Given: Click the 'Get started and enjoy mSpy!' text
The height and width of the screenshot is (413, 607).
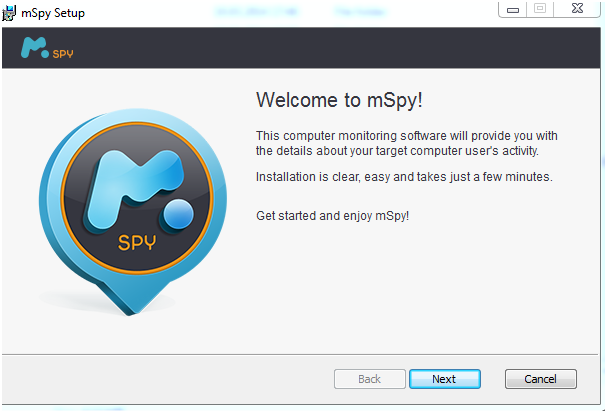Looking at the screenshot, I should [x=333, y=216].
